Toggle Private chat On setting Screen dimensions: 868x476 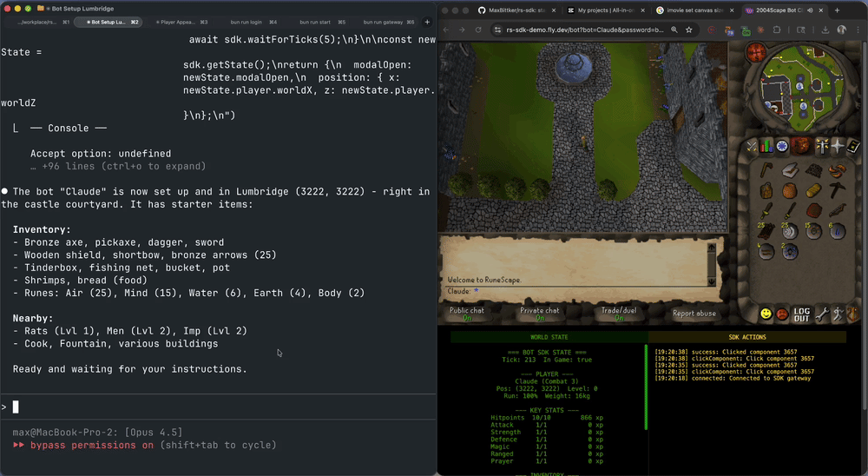click(539, 314)
